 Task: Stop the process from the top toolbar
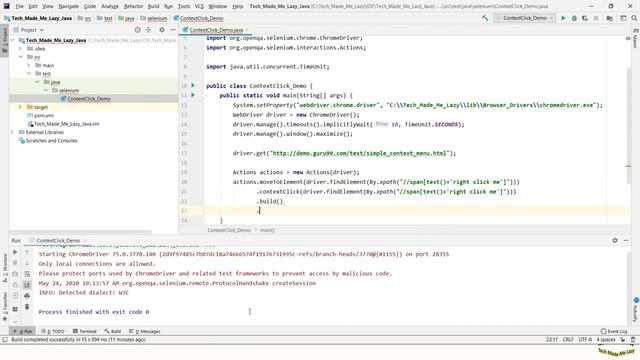(x=596, y=18)
